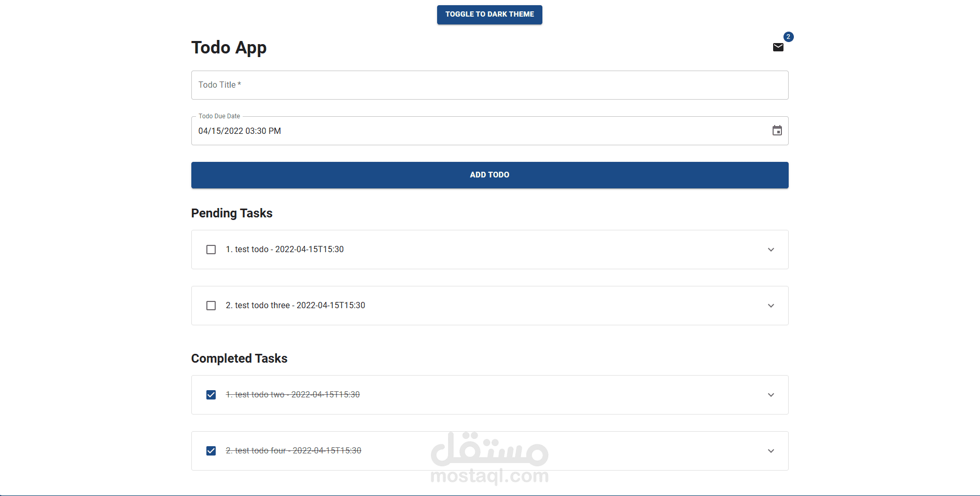Click the notification badge showing 2
This screenshot has height=496, width=980.
coord(788,37)
